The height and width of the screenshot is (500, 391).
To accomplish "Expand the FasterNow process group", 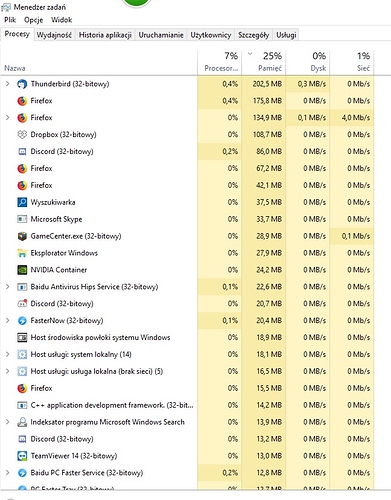I will point(8,320).
